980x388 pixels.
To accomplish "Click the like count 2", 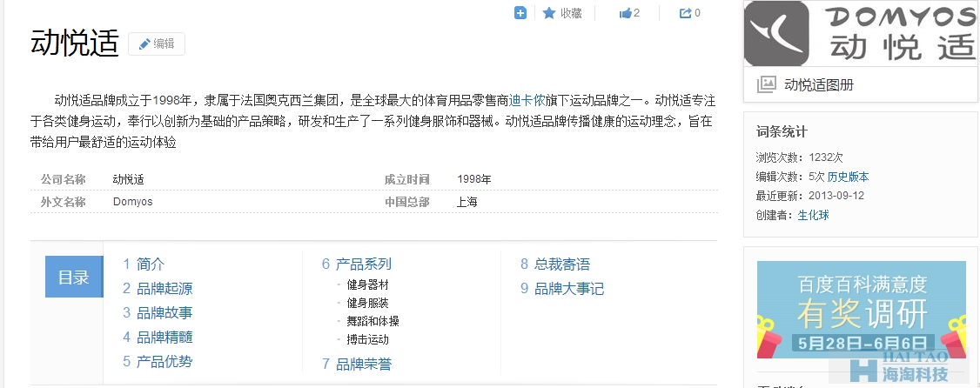I will [x=636, y=13].
